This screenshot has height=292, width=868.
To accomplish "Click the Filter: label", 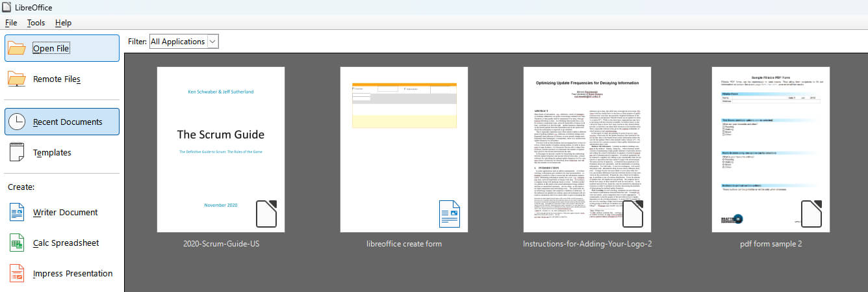I will click(137, 42).
